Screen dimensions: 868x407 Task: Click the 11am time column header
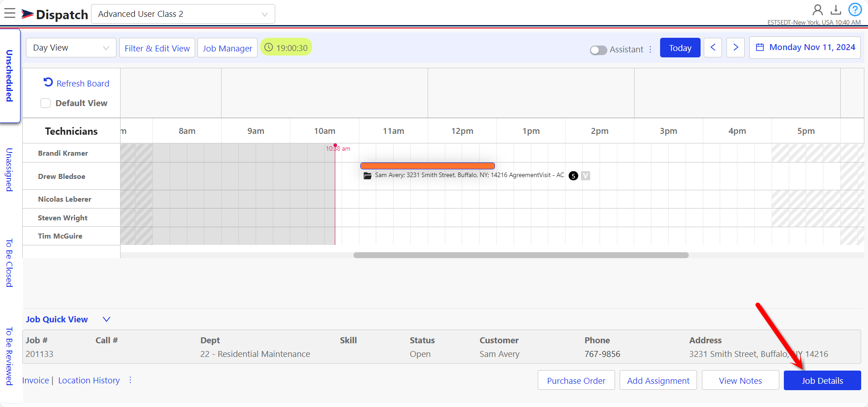click(394, 131)
